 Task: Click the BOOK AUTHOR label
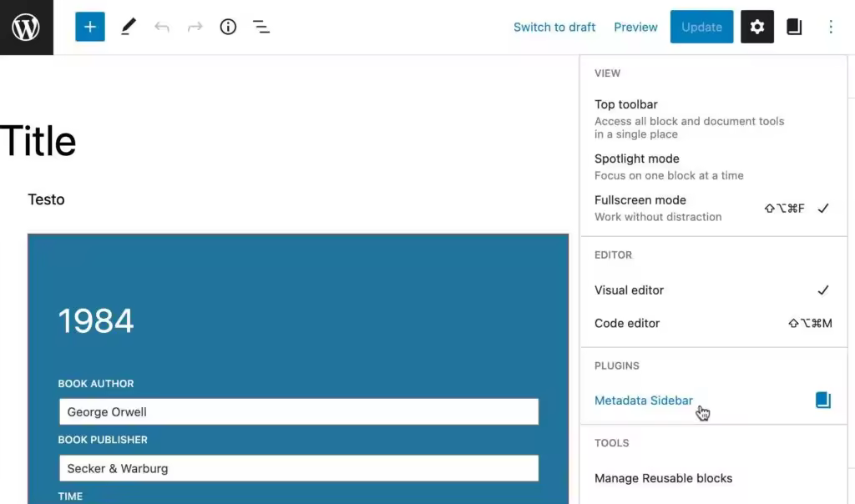(96, 384)
